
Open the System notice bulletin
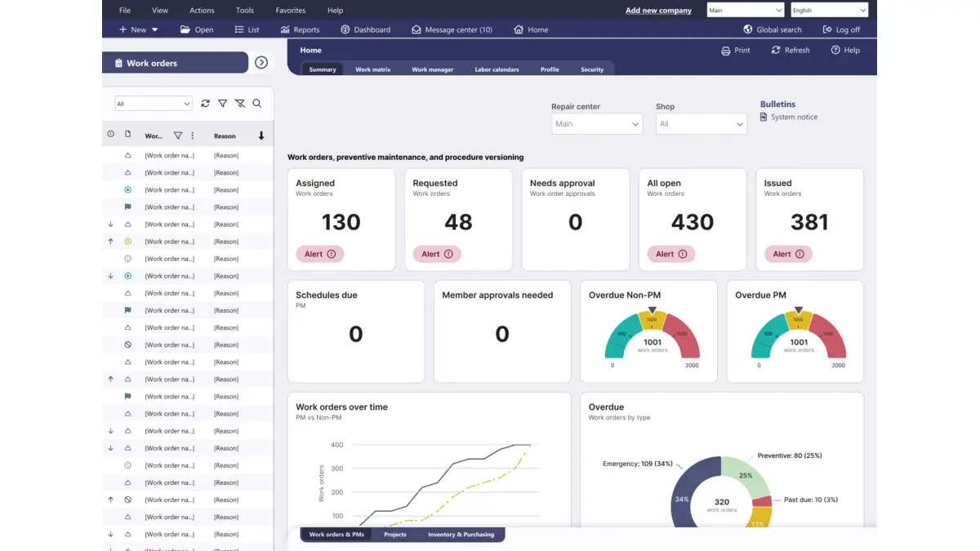pyautogui.click(x=793, y=118)
